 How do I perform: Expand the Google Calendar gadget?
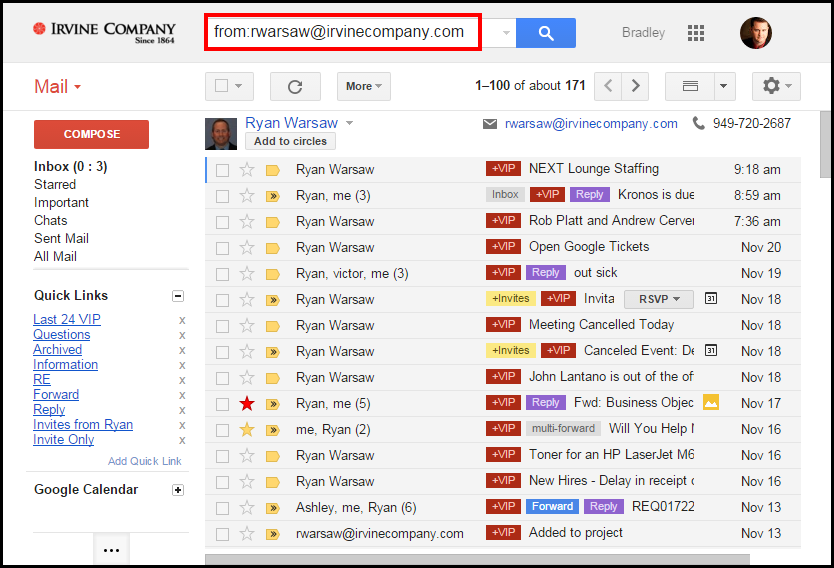pyautogui.click(x=178, y=490)
